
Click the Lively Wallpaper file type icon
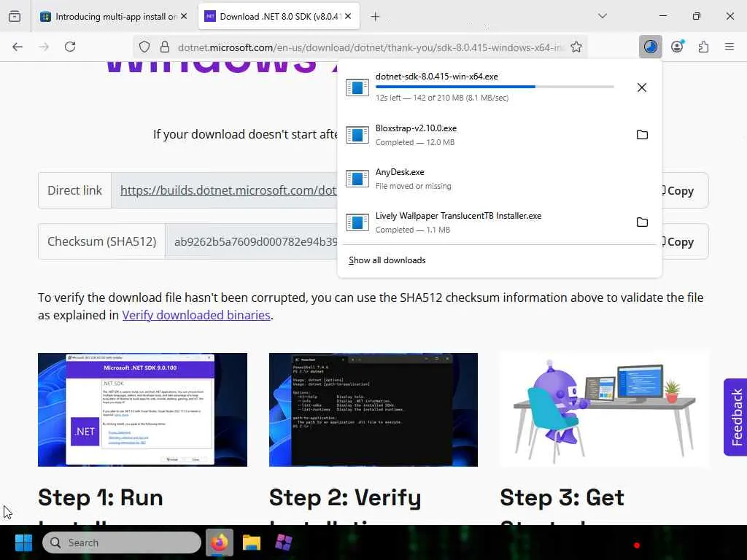point(357,222)
